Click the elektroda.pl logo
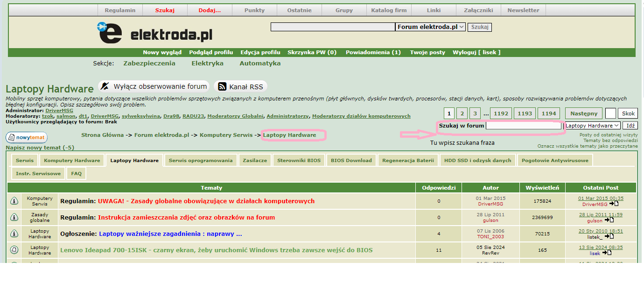 pos(155,33)
